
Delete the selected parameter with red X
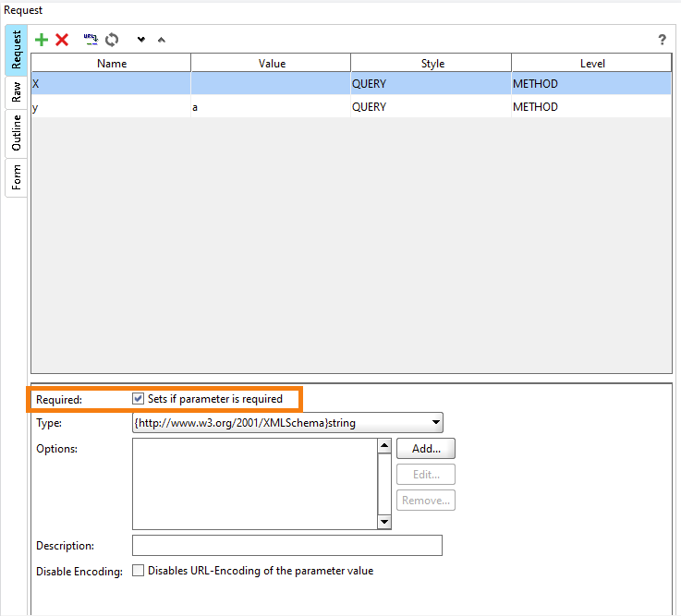point(62,40)
